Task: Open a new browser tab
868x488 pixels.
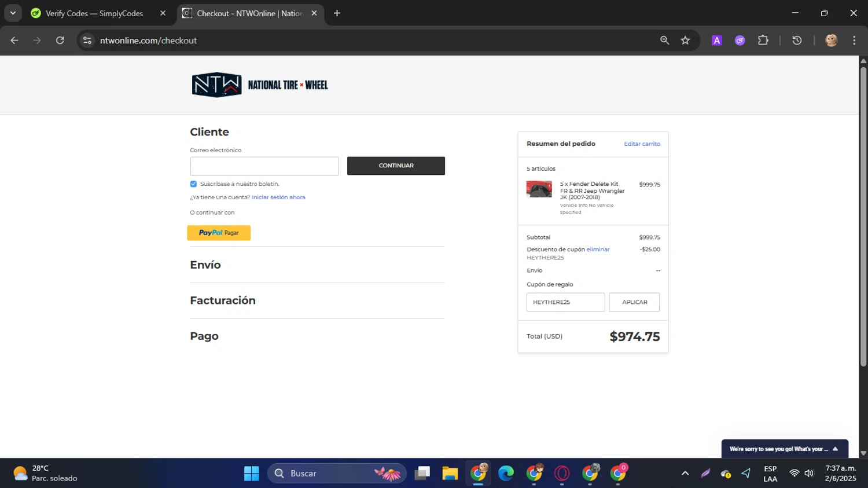Action: click(x=337, y=13)
